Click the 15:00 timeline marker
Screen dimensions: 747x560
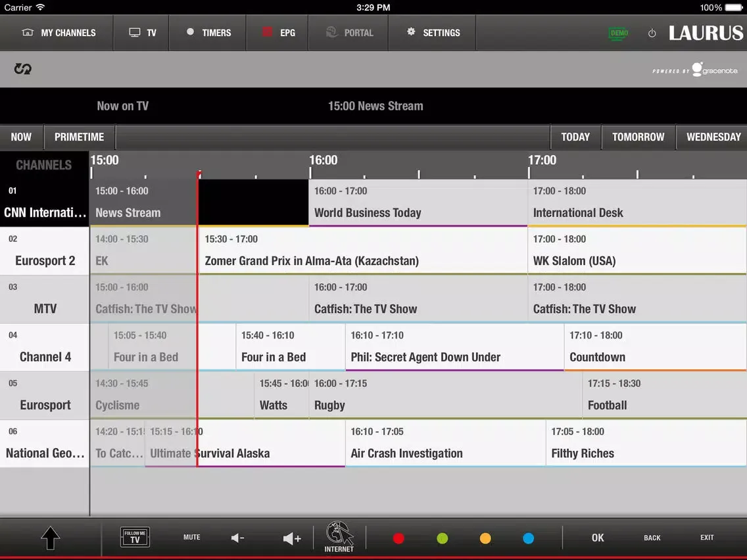[105, 160]
